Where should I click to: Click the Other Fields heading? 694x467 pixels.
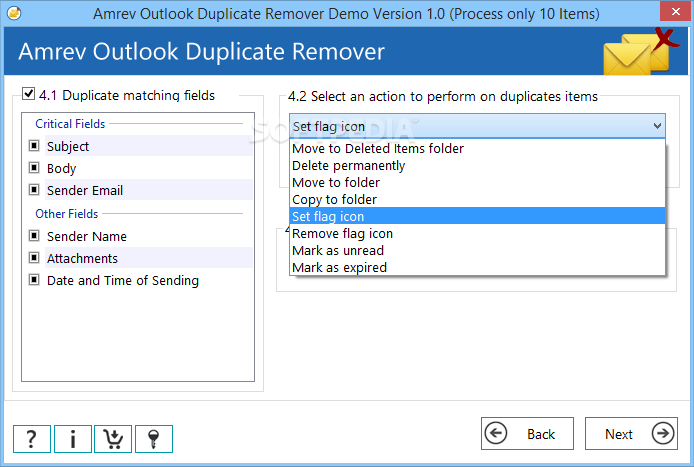pos(66,214)
